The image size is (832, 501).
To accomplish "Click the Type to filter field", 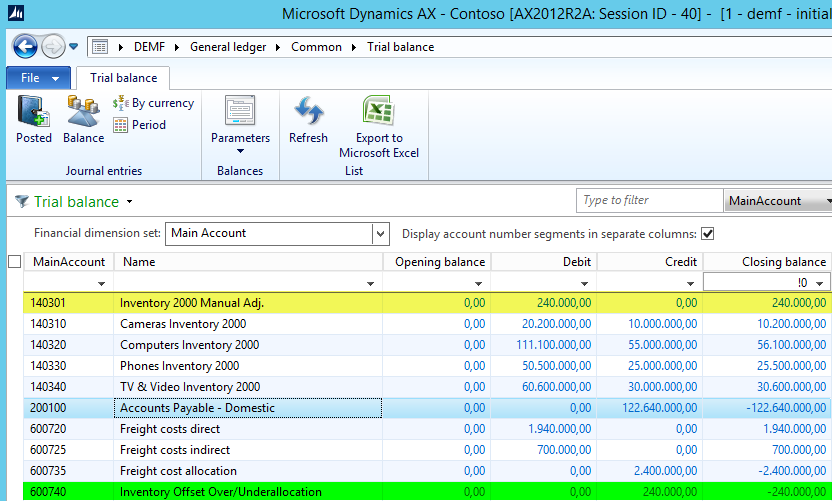I will pos(648,201).
